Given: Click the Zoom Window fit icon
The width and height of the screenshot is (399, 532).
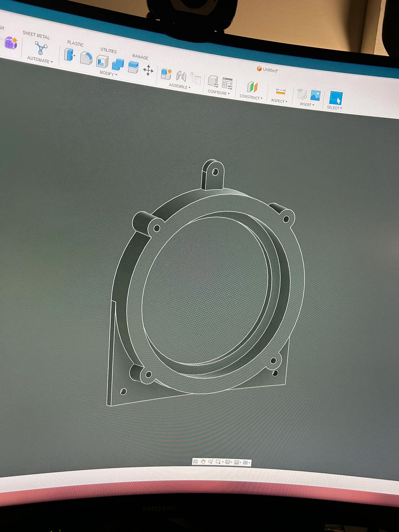Looking at the screenshot, I should pyautogui.click(x=218, y=462).
